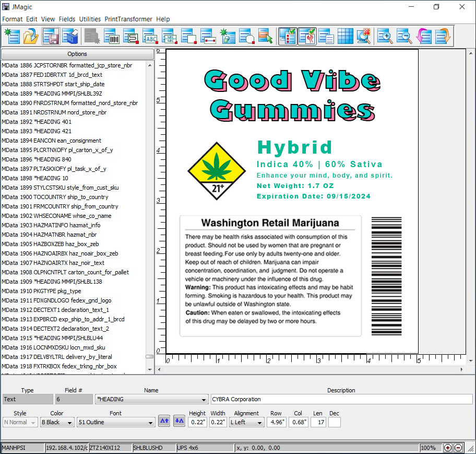Open the Fields menu
The image size is (476, 454).
pos(67,19)
